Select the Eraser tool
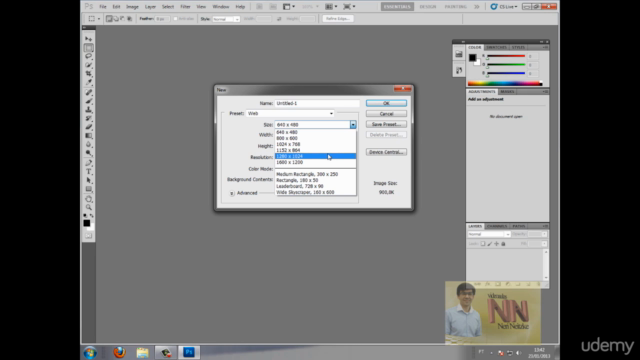 (x=89, y=127)
